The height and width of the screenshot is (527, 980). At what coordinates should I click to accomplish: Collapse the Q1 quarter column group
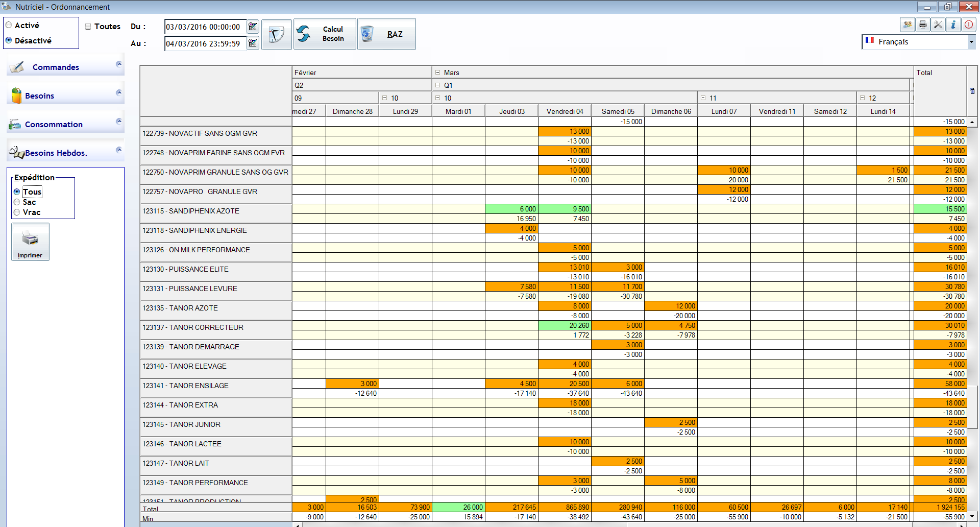pos(437,85)
